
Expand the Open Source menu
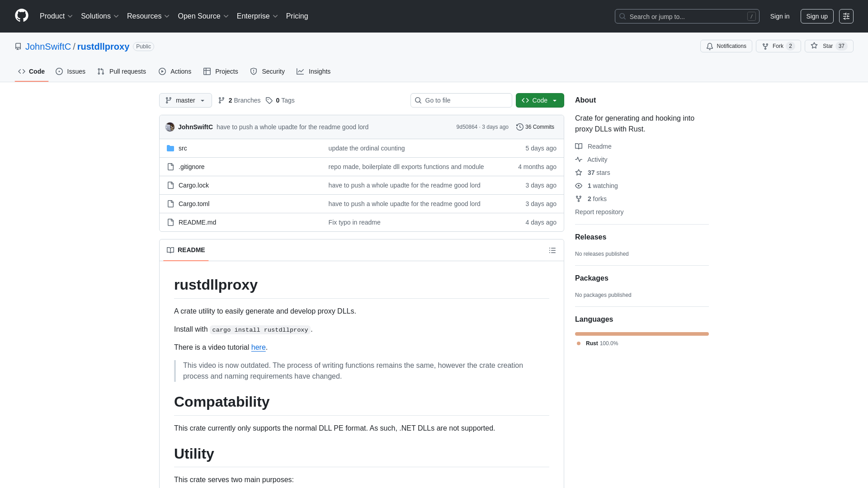203,16
